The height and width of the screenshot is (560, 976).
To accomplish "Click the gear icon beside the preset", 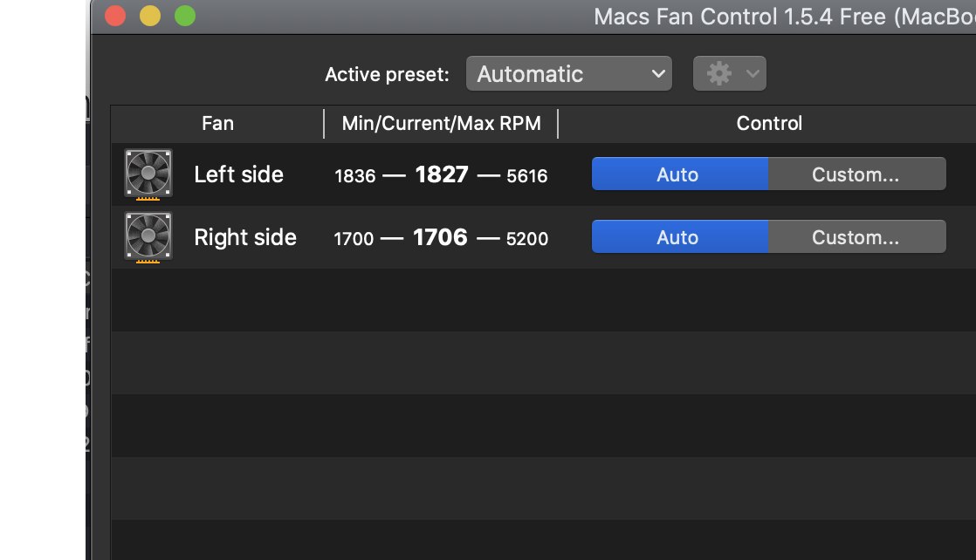I will click(719, 73).
